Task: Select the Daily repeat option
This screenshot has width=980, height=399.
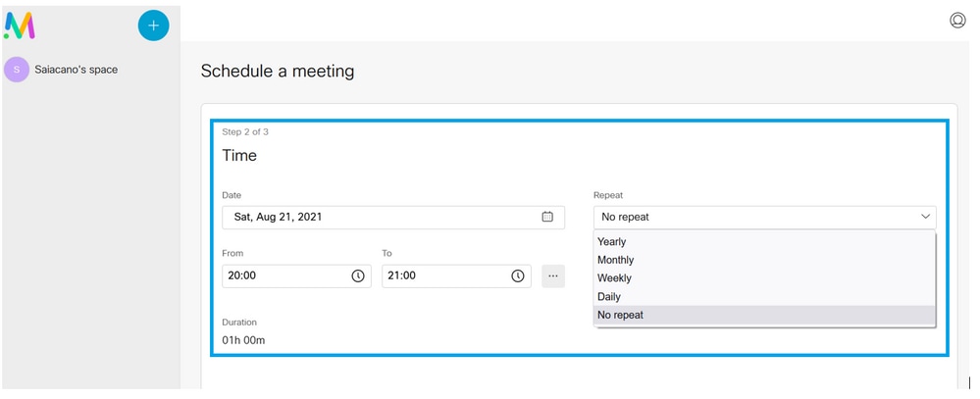Action: [x=609, y=296]
